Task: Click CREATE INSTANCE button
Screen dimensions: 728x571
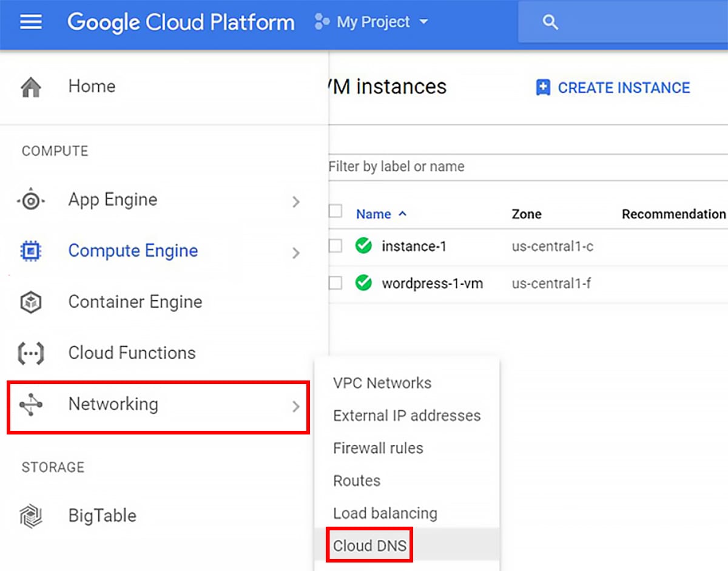Action: (x=613, y=88)
